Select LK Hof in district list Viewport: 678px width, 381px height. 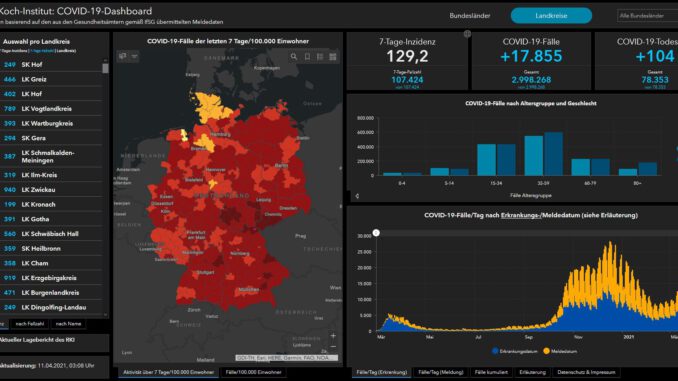click(x=51, y=94)
